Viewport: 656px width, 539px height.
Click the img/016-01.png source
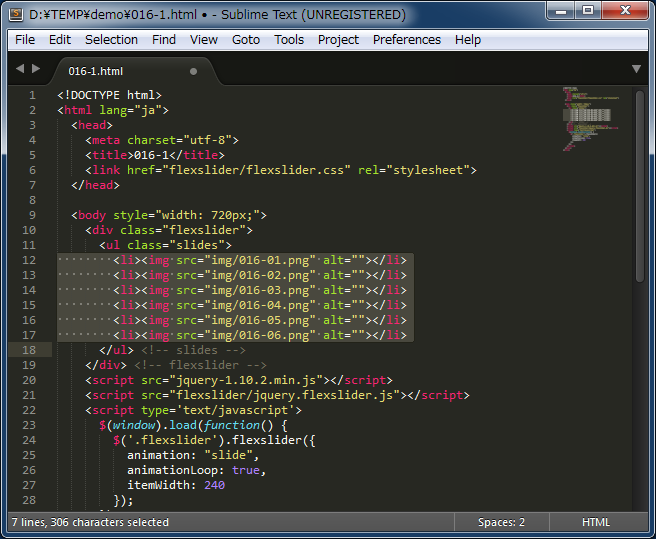click(x=260, y=260)
